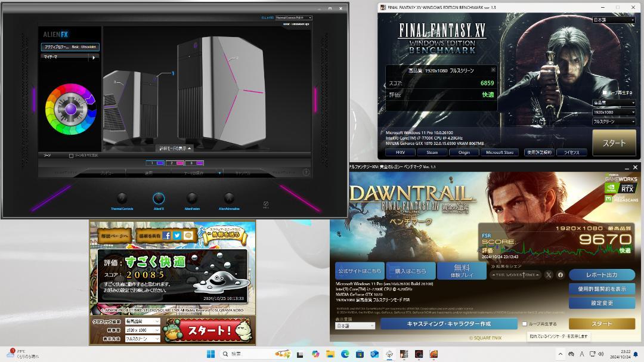The width and height of the screenshot is (644, 362).
Task: Switch to the Final Fantasy XV taskbar icon
Action: pyautogui.click(x=404, y=354)
